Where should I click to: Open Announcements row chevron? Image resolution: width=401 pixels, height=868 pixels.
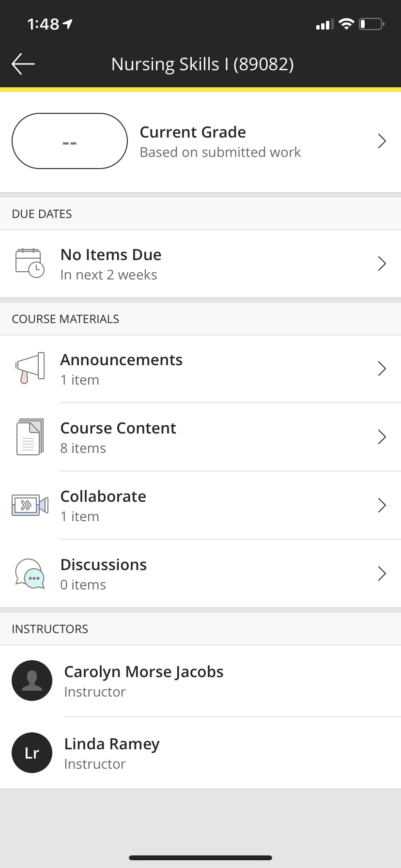pyautogui.click(x=382, y=369)
